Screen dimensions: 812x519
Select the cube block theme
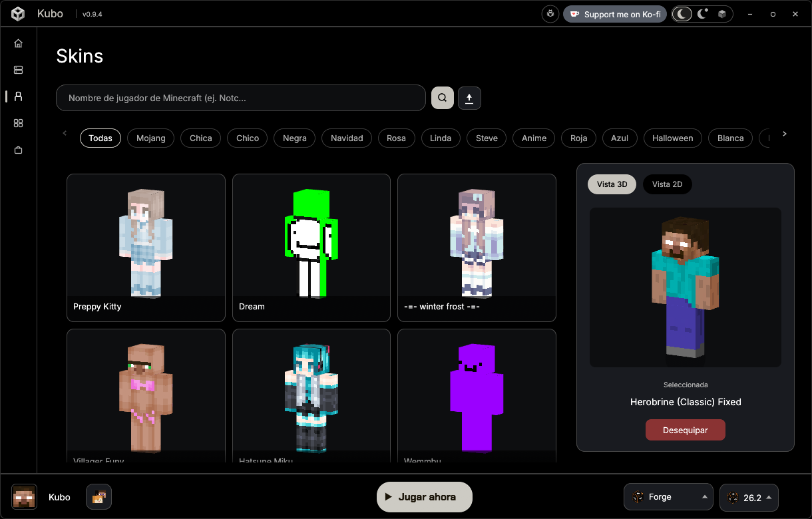tap(721, 14)
